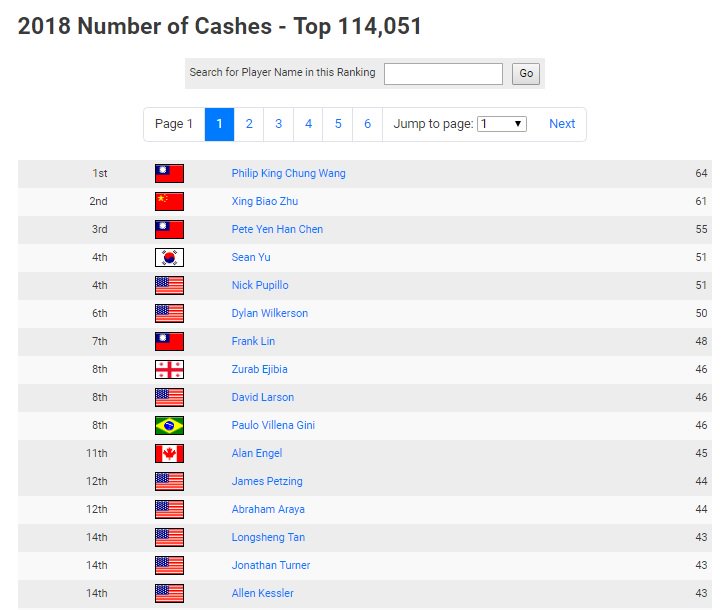The image size is (725, 610).
Task: Click the Taiwan flag beside Philip King Chung Wang
Action: point(169,173)
